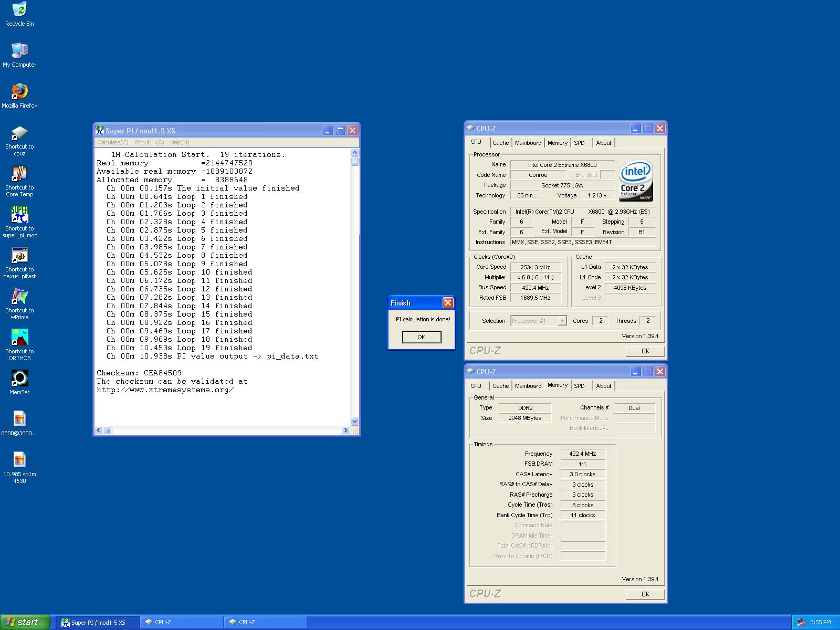Select the Shortcut to cpuz icon
The height and width of the screenshot is (630, 840).
(19, 140)
